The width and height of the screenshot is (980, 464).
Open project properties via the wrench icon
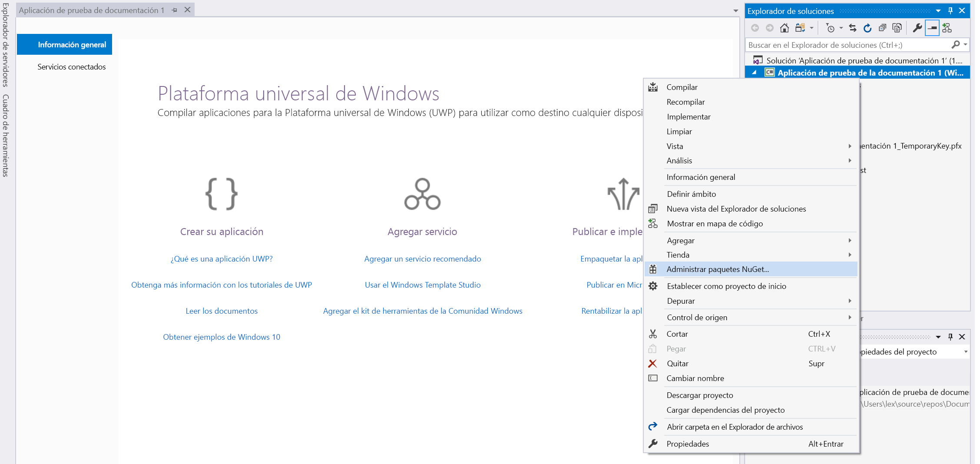(917, 27)
